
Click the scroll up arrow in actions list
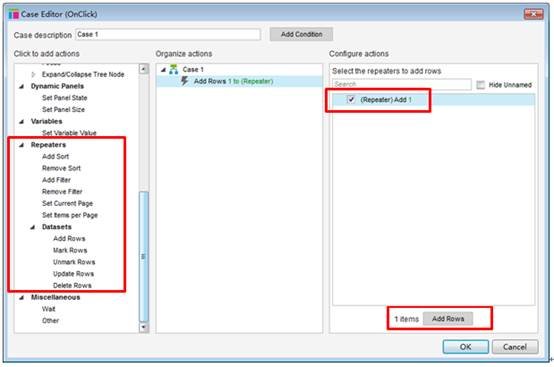click(x=143, y=69)
